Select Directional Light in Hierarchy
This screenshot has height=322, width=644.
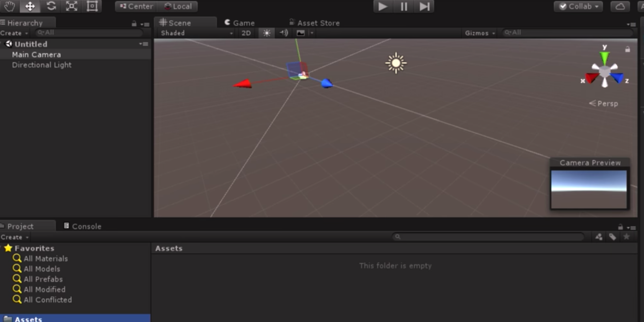click(x=42, y=65)
